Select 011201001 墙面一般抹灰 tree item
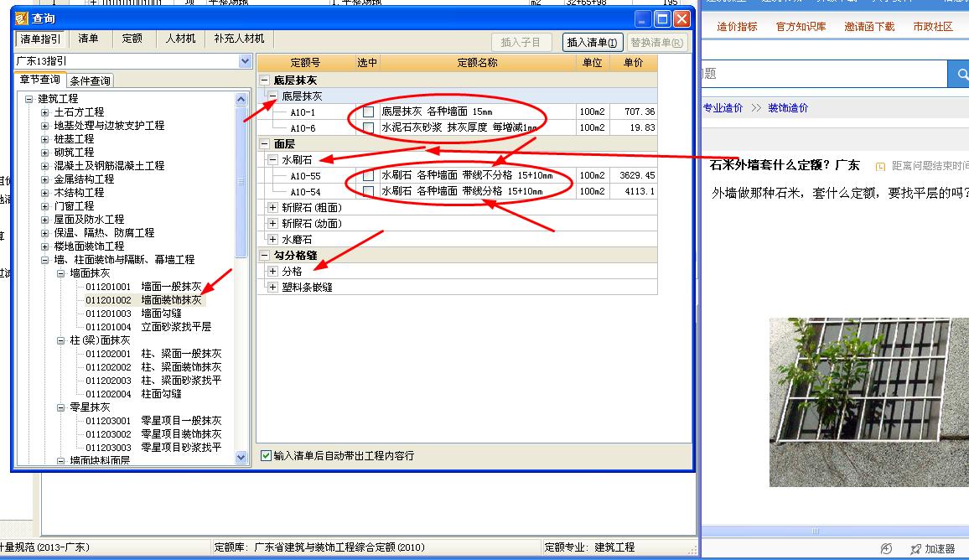The height and width of the screenshot is (560, 969). [143, 287]
